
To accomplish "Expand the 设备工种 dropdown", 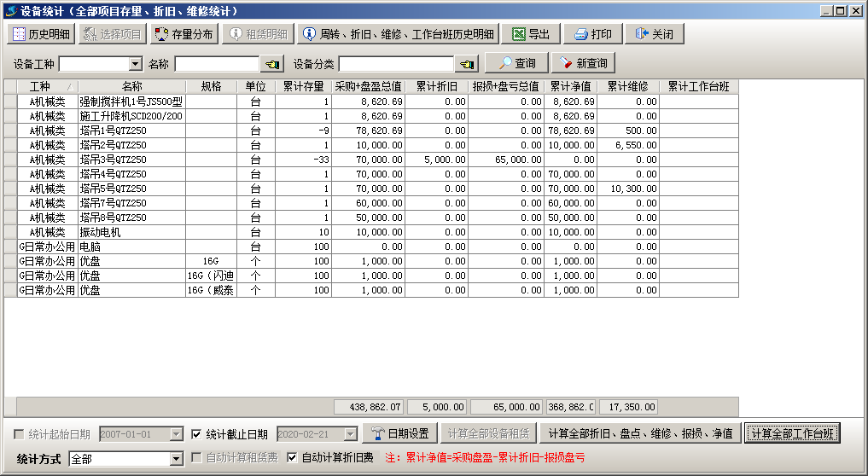I will (136, 64).
